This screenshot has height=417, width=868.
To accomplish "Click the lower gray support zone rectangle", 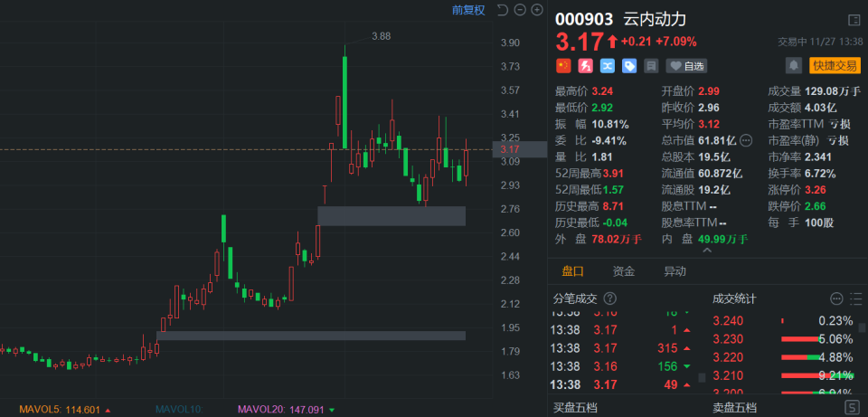I will coord(311,336).
